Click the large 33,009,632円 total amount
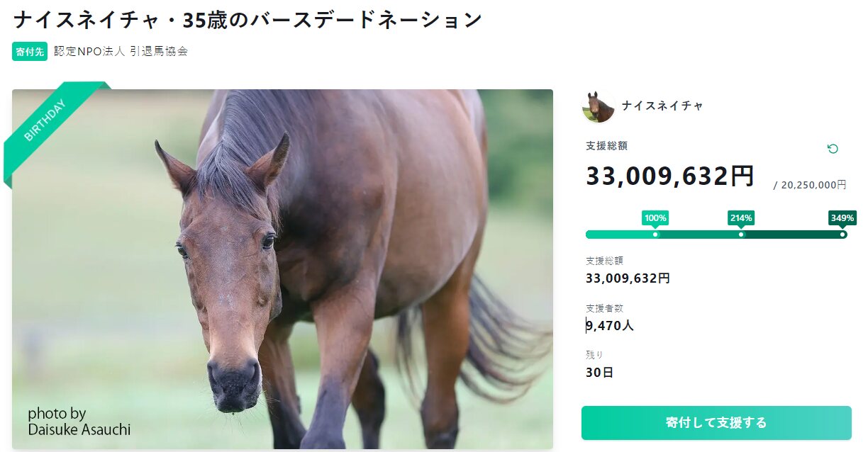The height and width of the screenshot is (452, 868). click(669, 176)
